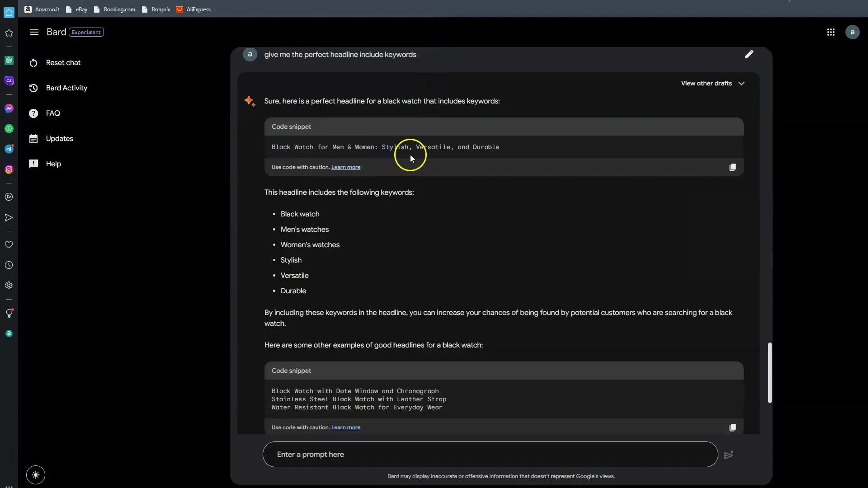Open the Amazon.it bookmark
This screenshot has height=488, width=868.
tap(42, 9)
